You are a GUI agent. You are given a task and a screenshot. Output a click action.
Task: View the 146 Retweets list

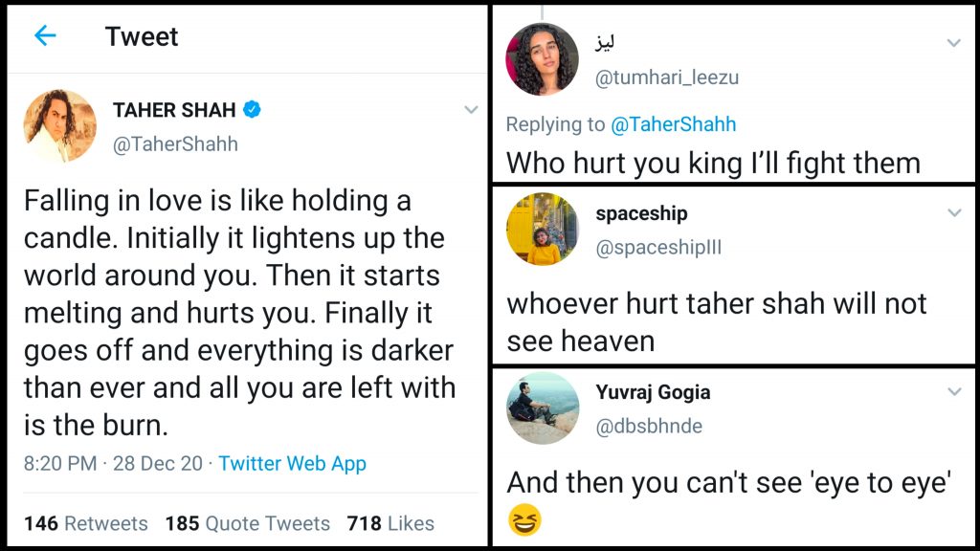pyautogui.click(x=86, y=523)
